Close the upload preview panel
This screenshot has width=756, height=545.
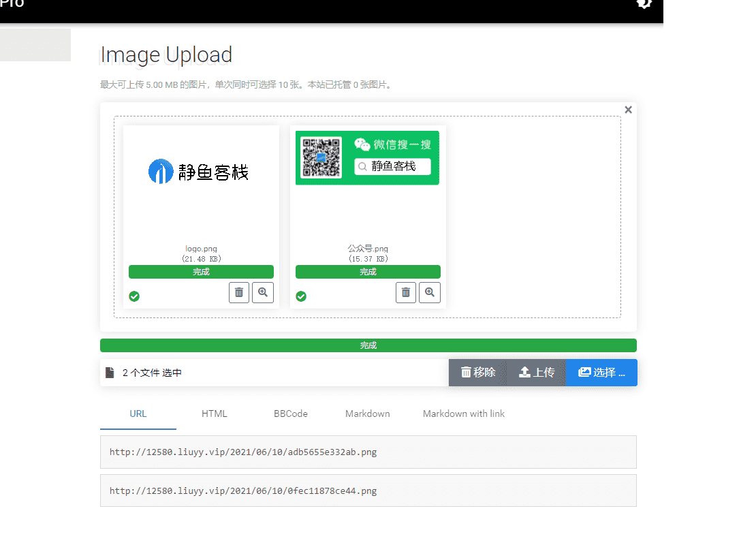(x=628, y=110)
